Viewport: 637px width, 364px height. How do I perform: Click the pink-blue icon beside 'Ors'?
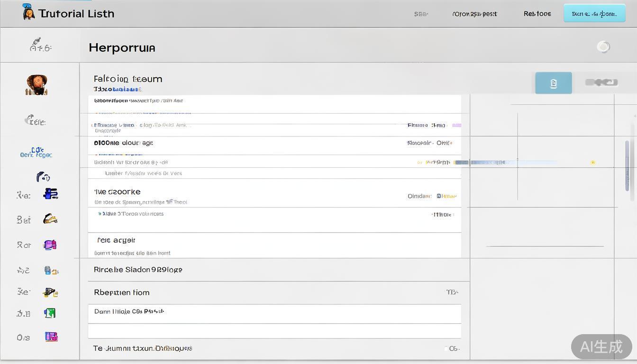coord(51,337)
